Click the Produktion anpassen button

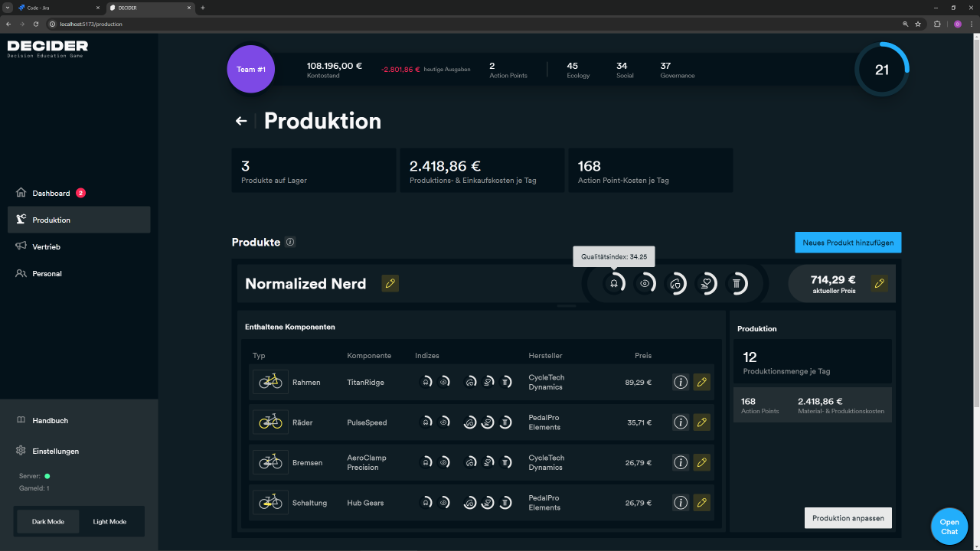[x=848, y=518]
